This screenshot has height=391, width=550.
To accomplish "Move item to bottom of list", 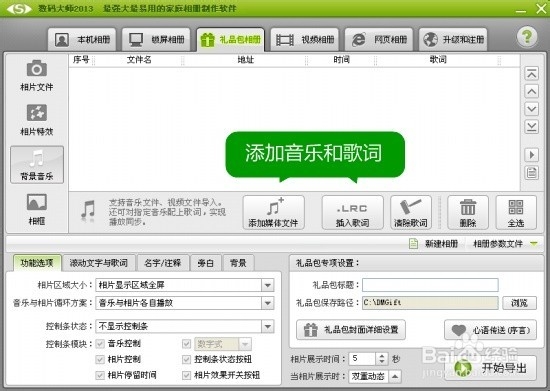I will 531,127.
